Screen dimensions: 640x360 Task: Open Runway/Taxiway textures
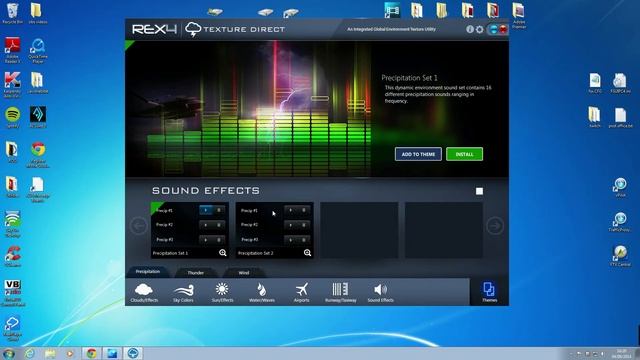340,293
